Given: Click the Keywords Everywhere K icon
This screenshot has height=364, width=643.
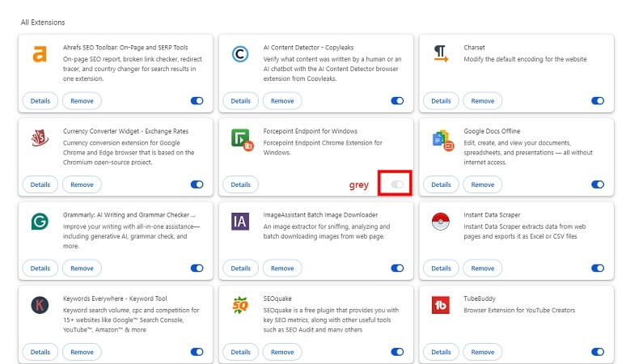Looking at the screenshot, I should tap(40, 305).
